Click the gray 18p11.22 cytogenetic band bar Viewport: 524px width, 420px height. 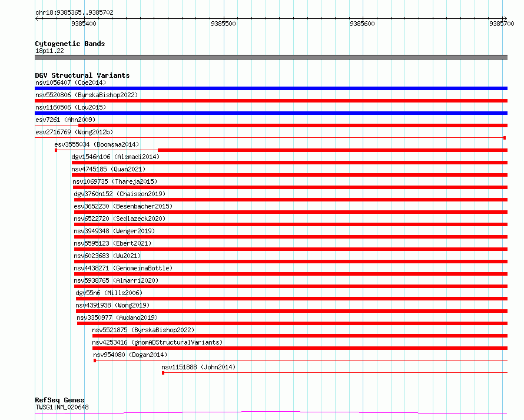coord(271,57)
